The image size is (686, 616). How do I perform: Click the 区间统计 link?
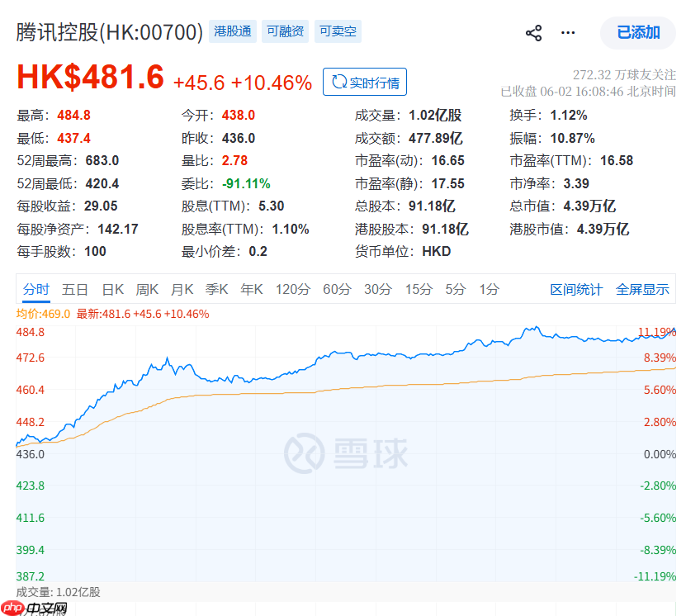coord(576,290)
